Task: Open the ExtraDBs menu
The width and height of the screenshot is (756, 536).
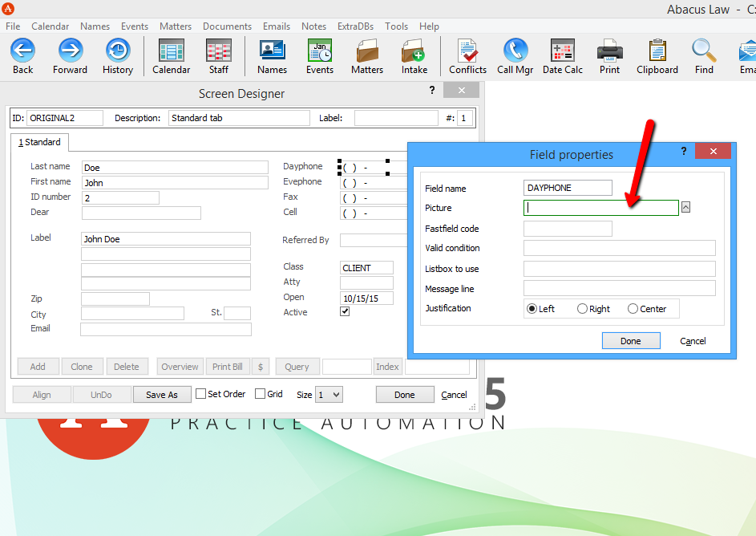Action: [x=355, y=26]
